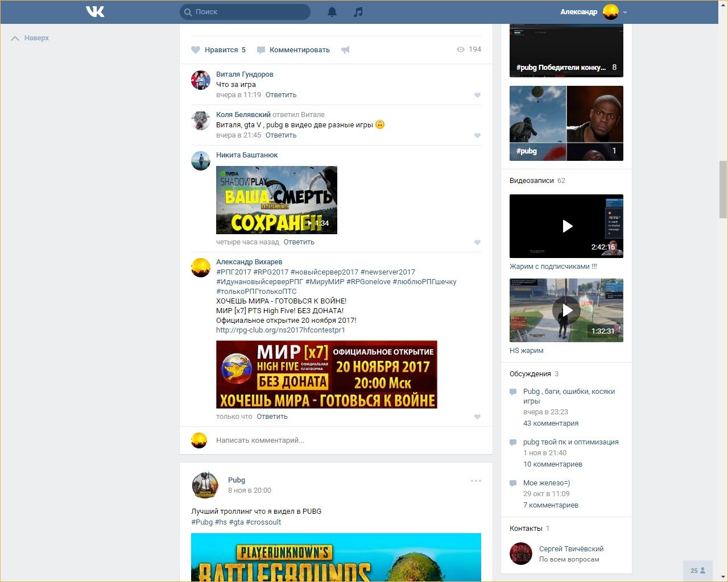Click the Наверх back-to-top label
This screenshot has height=582, width=728.
coord(36,38)
